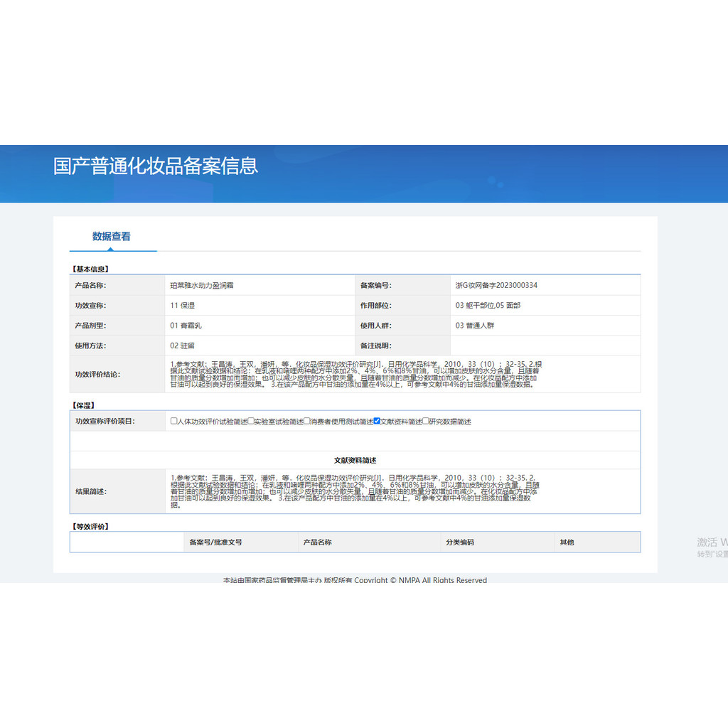Image resolution: width=728 pixels, height=728 pixels.
Task: Click the filing number 浙G妆网备字2023000334
Action: [x=496, y=285]
